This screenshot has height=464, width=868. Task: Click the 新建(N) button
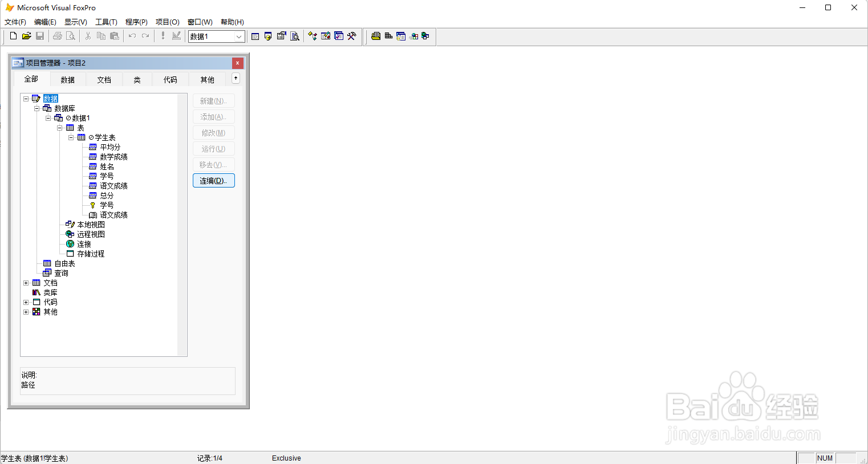(x=214, y=101)
